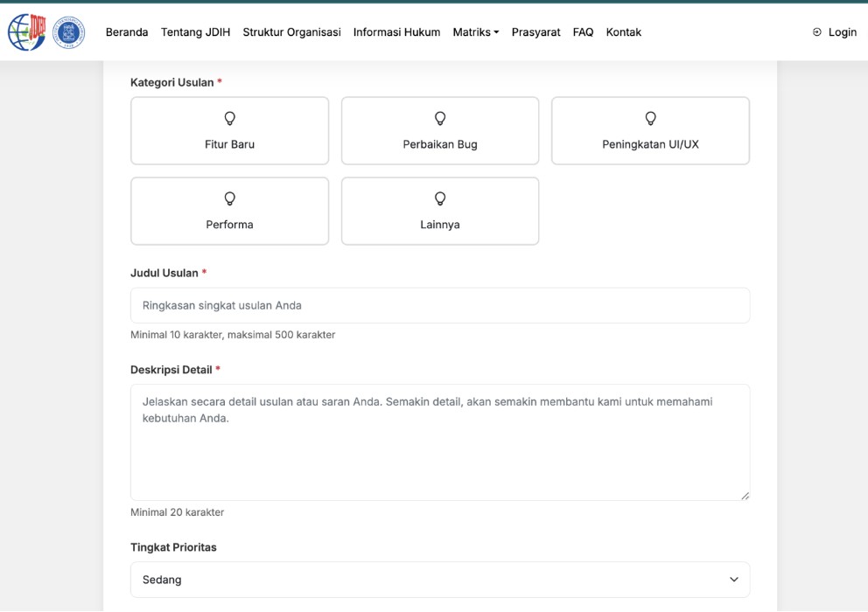The height and width of the screenshot is (612, 868).
Task: Pick the Lainnya category card
Action: [440, 212]
